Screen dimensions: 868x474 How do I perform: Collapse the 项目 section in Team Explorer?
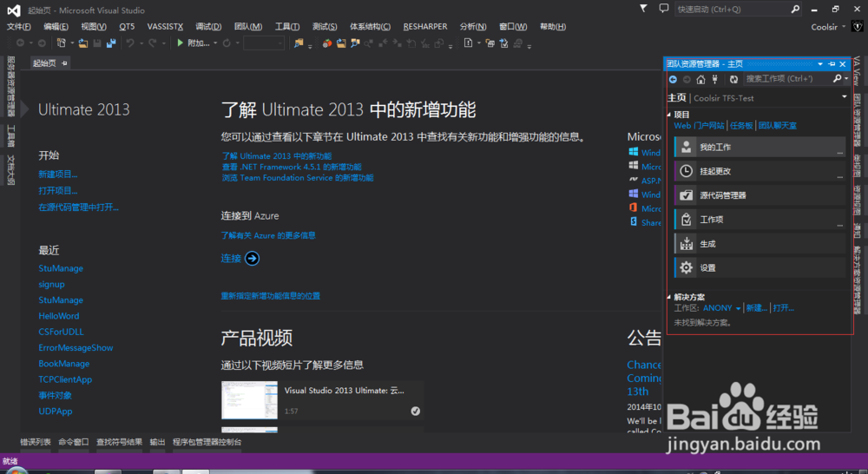pyautogui.click(x=668, y=115)
